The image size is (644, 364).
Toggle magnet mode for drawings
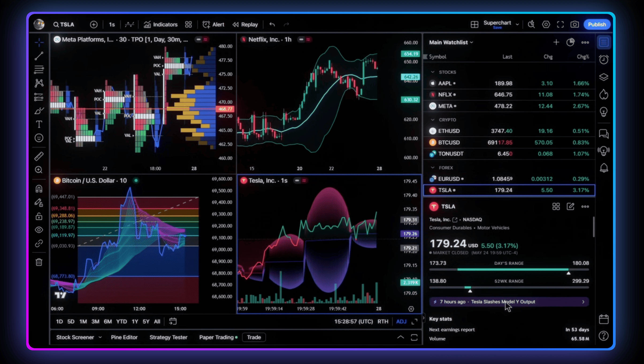coord(39,189)
